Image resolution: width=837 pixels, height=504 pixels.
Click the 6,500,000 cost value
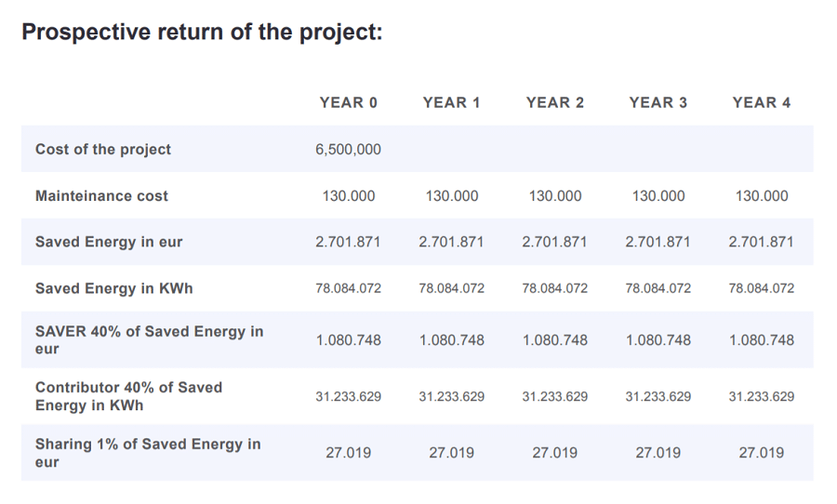(x=348, y=150)
